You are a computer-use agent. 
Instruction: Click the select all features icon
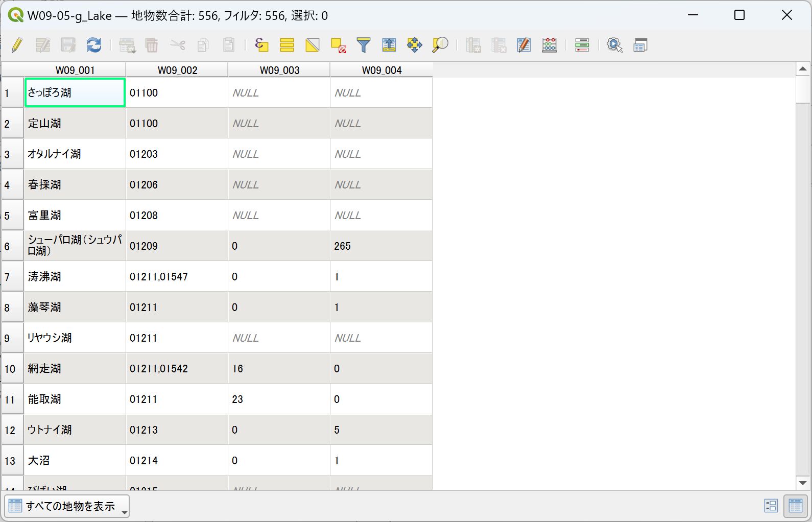tap(287, 45)
